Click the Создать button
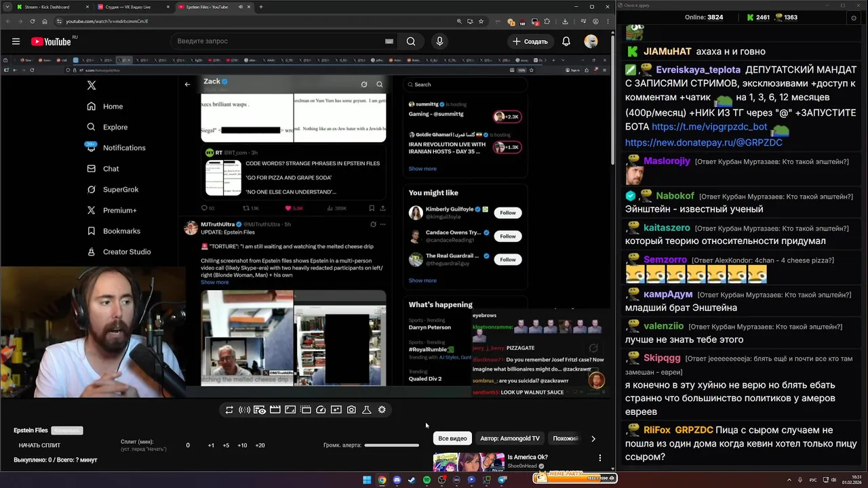Image resolution: width=868 pixels, height=488 pixels. point(530,41)
